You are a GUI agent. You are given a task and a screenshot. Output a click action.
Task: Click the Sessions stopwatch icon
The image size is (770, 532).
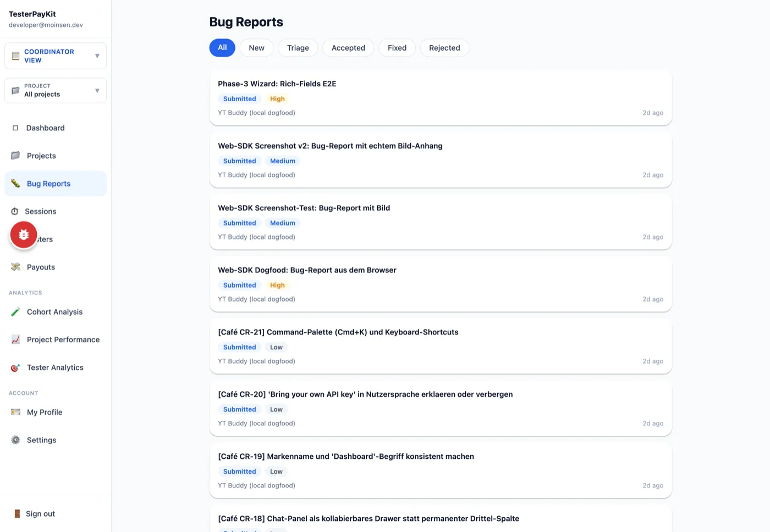(x=15, y=211)
